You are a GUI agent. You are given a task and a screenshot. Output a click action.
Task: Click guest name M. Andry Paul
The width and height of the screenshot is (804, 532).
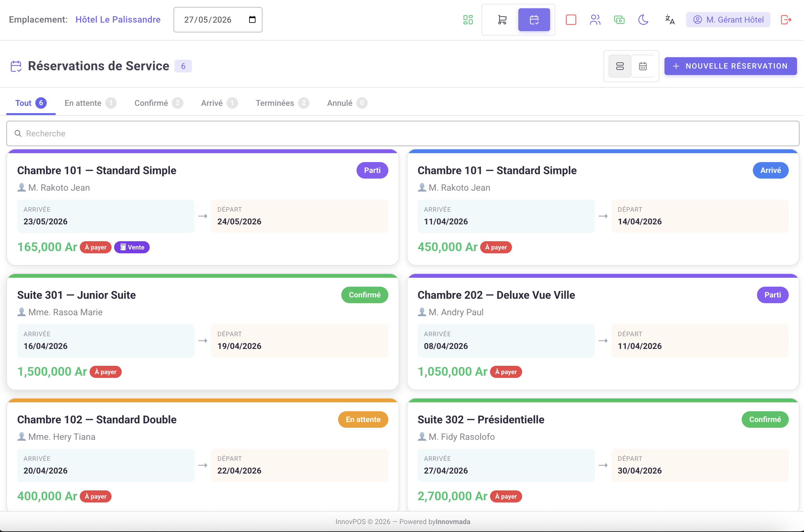pos(456,312)
